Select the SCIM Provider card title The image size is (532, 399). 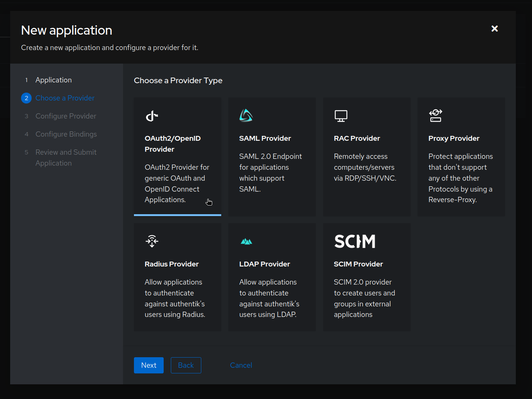tap(359, 264)
